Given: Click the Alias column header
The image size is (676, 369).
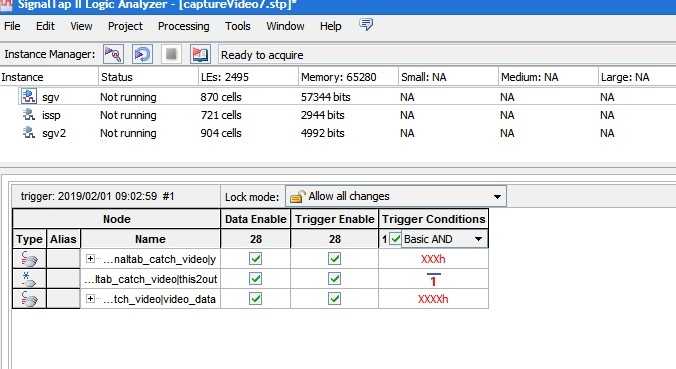Looking at the screenshot, I should tap(63, 239).
